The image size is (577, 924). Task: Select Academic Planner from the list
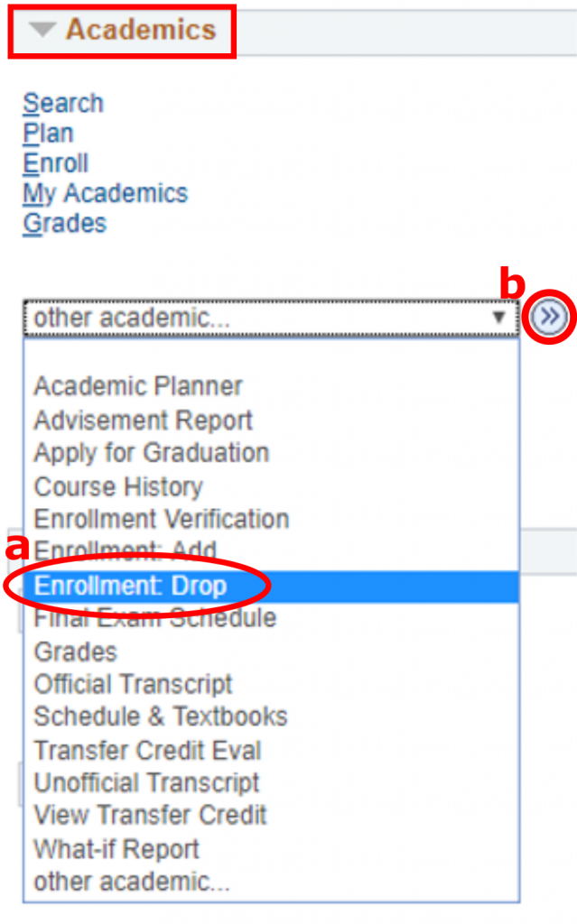[138, 386]
